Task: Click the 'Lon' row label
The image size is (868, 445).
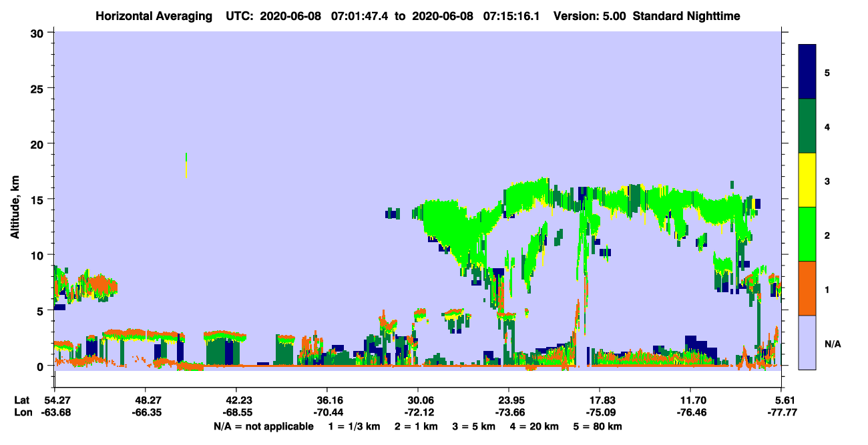Action: coord(22,413)
